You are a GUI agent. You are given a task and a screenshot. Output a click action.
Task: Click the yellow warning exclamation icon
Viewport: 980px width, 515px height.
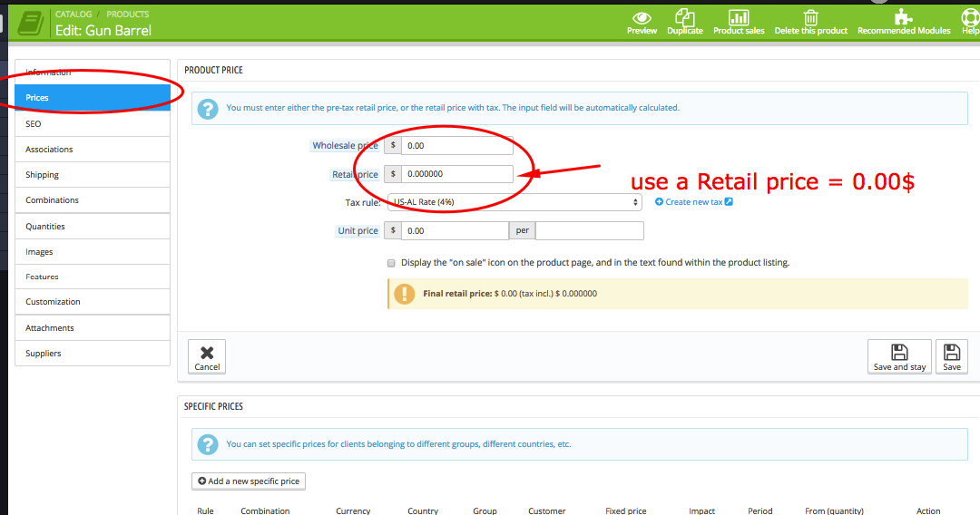405,294
